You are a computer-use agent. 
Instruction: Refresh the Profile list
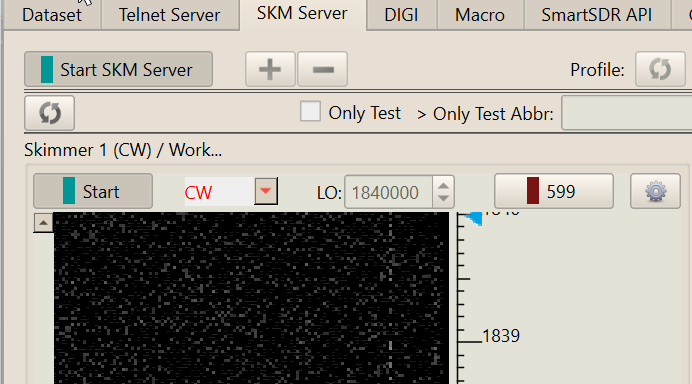pyautogui.click(x=660, y=69)
